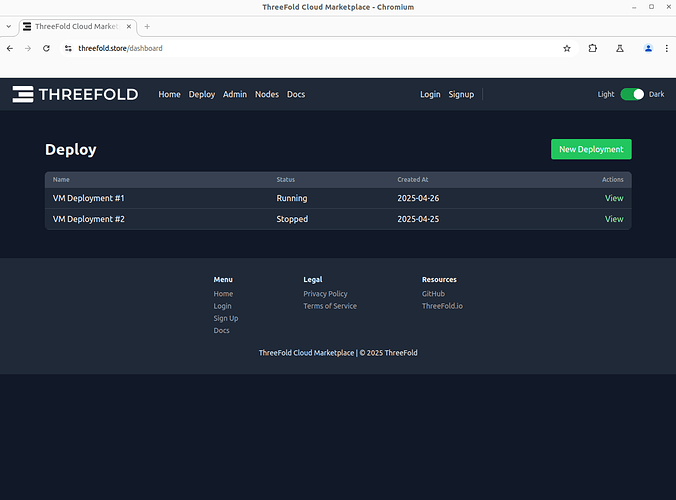This screenshot has width=676, height=500.
Task: Open site information icon in address bar
Action: (x=68, y=48)
